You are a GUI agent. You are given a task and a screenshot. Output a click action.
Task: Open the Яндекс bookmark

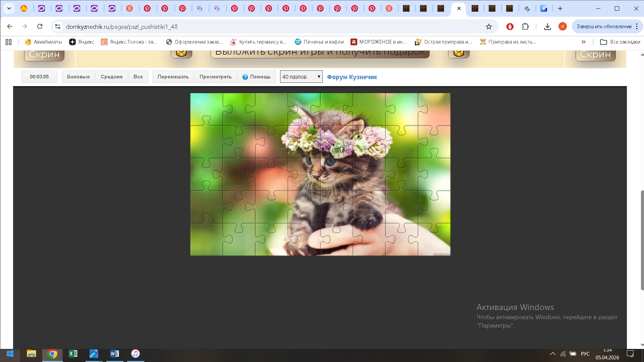click(x=82, y=42)
